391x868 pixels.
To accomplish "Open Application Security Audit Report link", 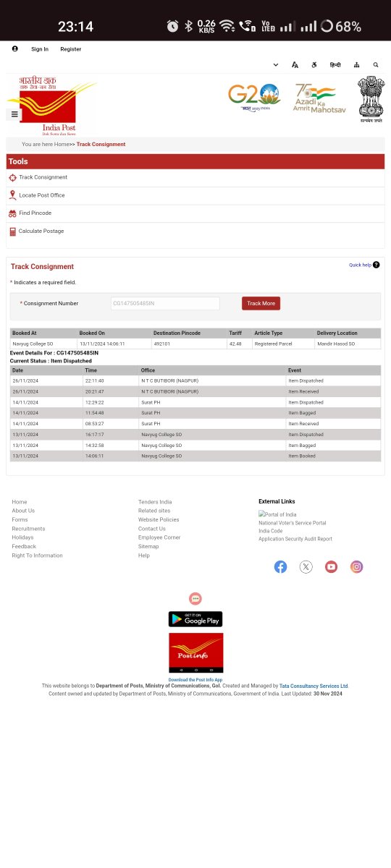I will coord(295,539).
